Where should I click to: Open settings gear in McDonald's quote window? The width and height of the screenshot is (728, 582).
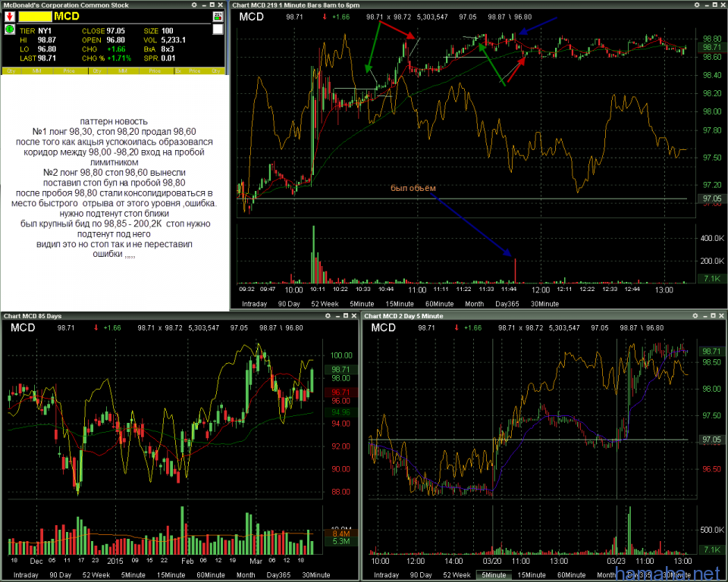[194, 5]
